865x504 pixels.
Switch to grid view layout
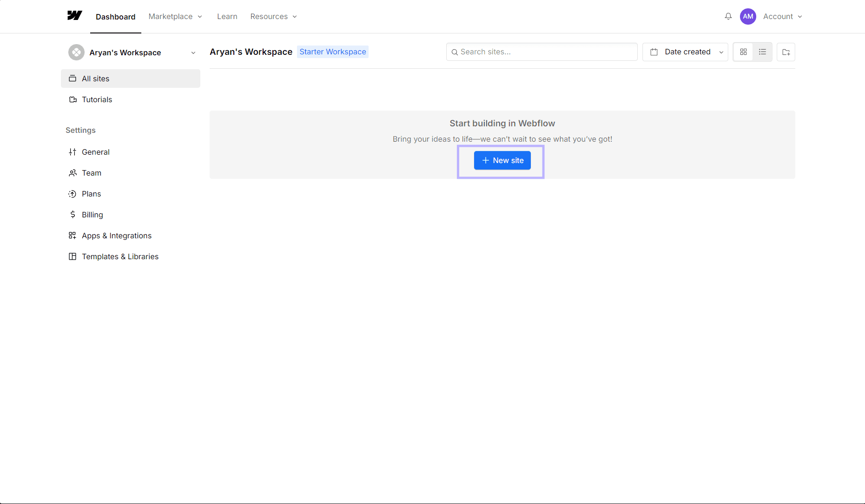(743, 52)
